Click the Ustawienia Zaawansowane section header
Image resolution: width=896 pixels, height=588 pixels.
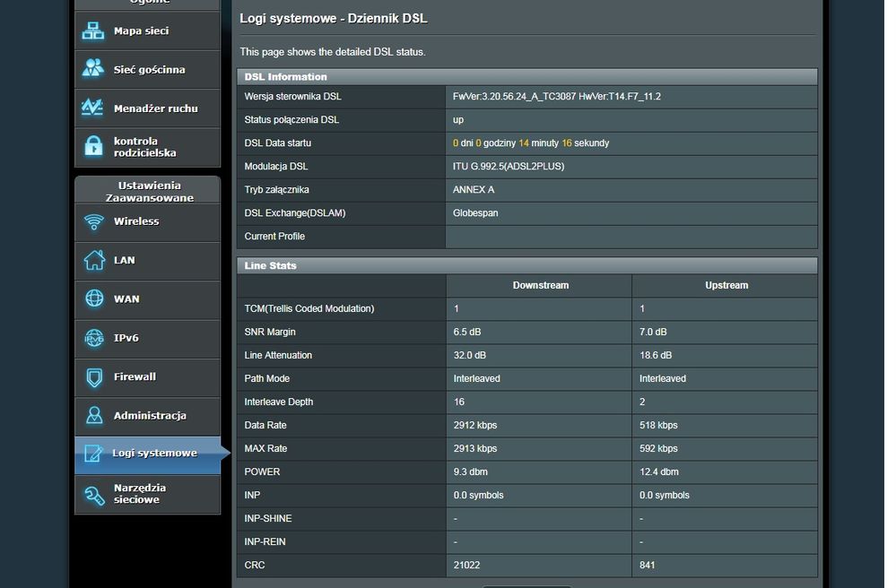(x=148, y=191)
